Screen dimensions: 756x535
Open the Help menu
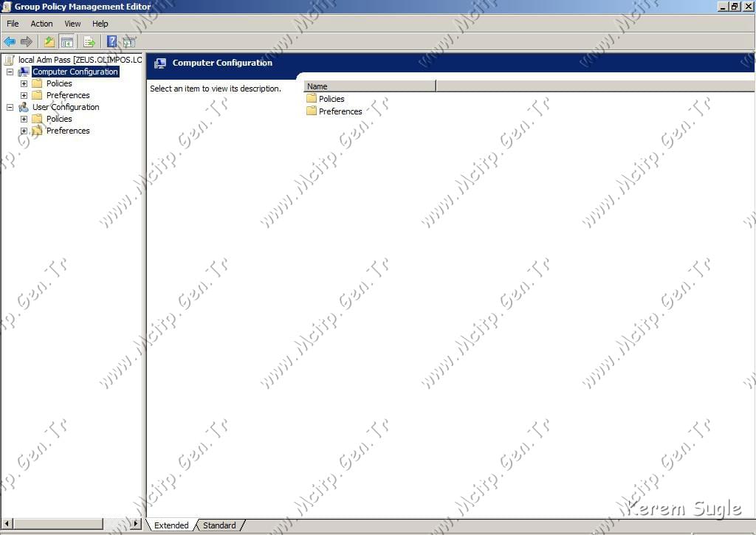[100, 24]
